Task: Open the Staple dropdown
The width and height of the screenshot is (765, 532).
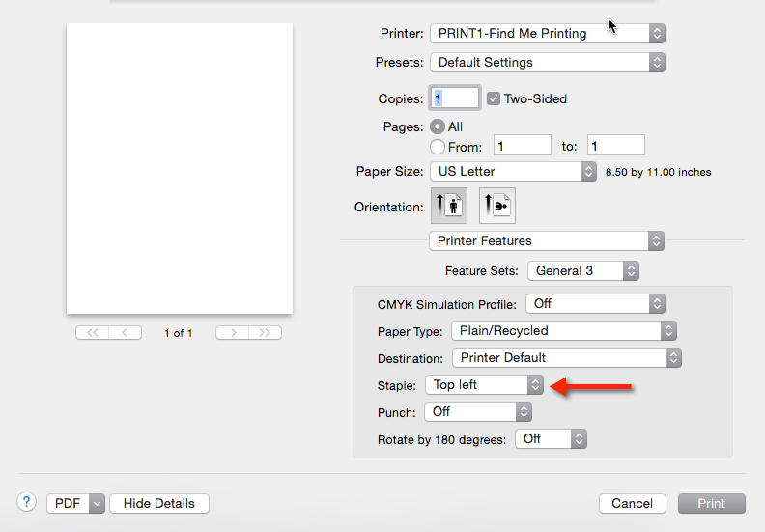Action: pos(485,384)
